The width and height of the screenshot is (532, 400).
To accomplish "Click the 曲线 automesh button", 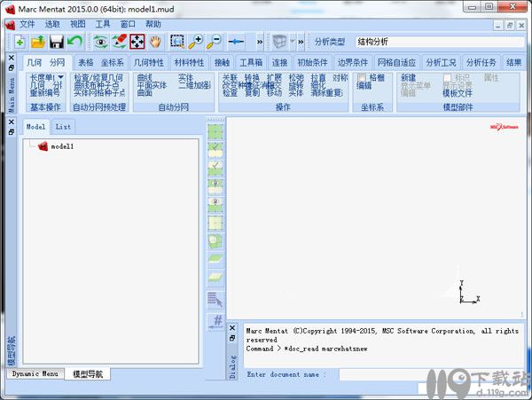I will point(145,78).
